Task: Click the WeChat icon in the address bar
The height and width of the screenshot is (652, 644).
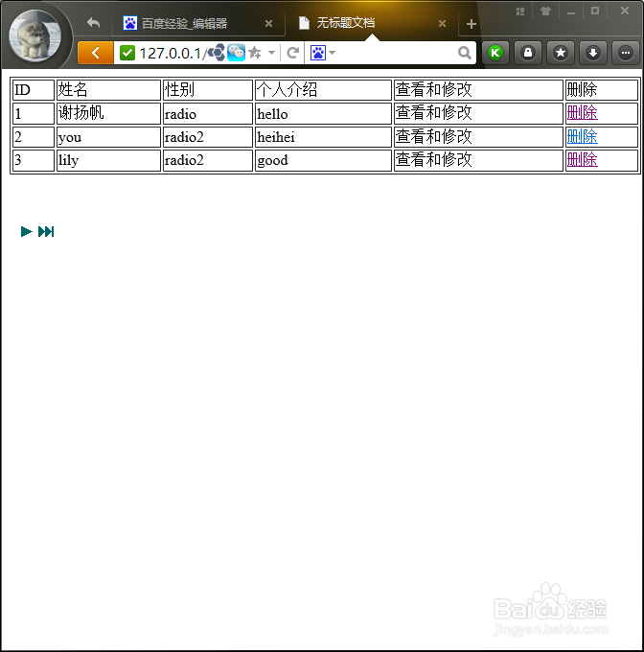Action: (x=236, y=53)
